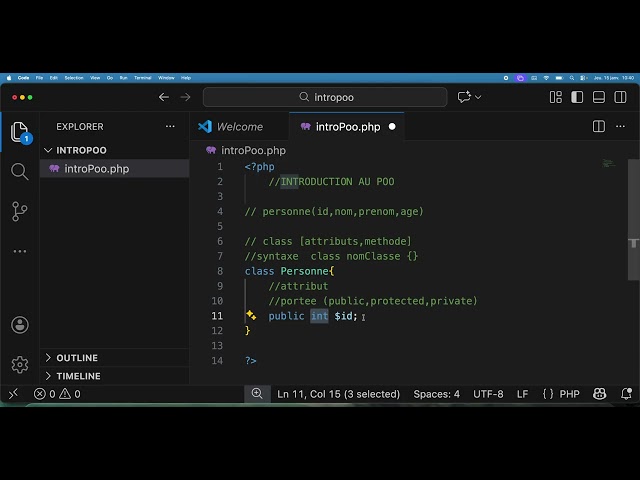Screen dimensions: 640x480
Task: Switch to the Welcome tab
Action: (240, 127)
